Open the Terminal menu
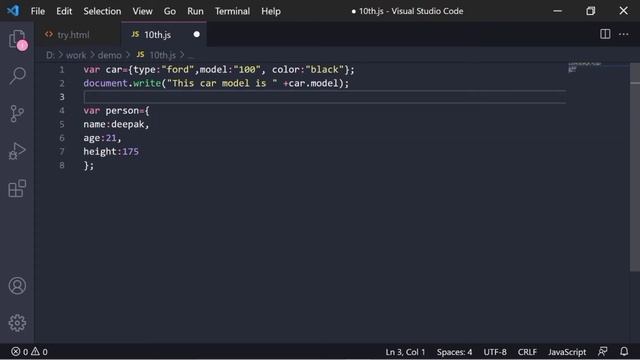This screenshot has height=360, width=640. coord(232,11)
